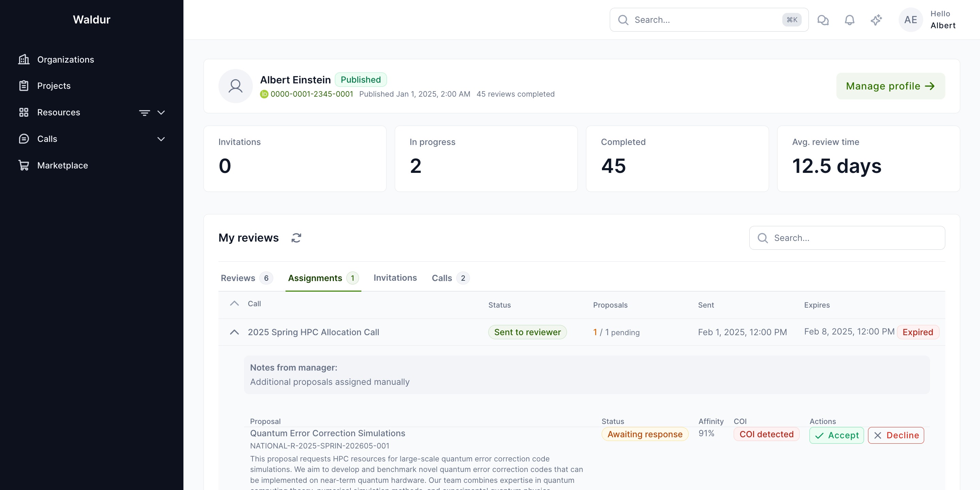Open the Invitations stat card
Screen dimensions: 980x490
(295, 159)
